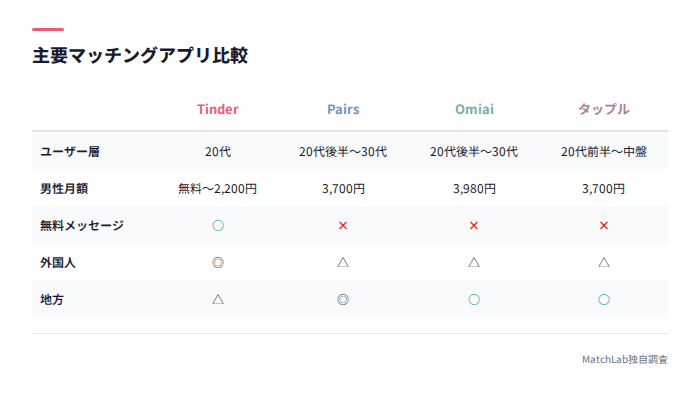Select the タップル column header

pyautogui.click(x=604, y=109)
